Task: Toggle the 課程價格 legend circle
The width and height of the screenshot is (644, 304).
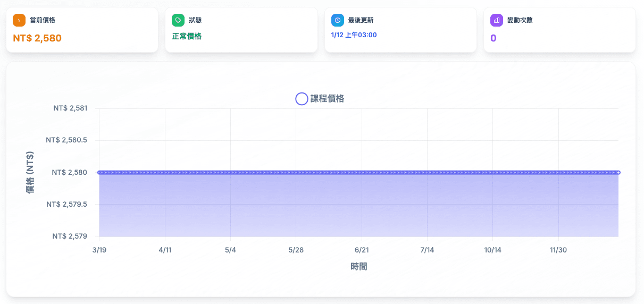Action: point(302,99)
